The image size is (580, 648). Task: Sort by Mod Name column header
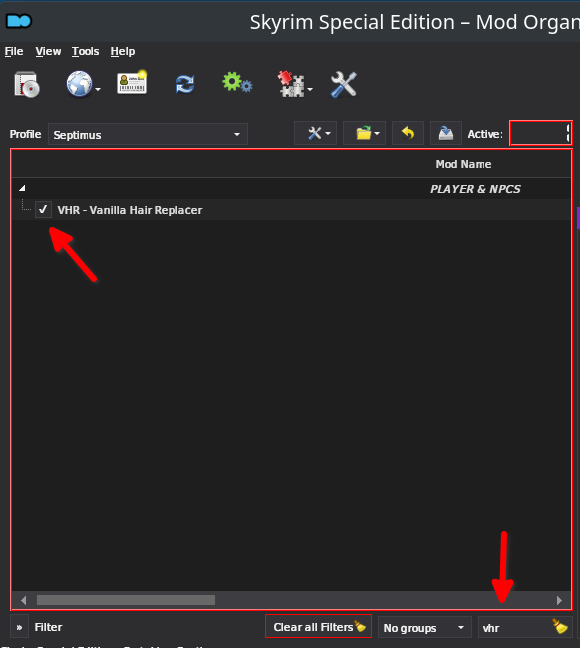click(463, 164)
